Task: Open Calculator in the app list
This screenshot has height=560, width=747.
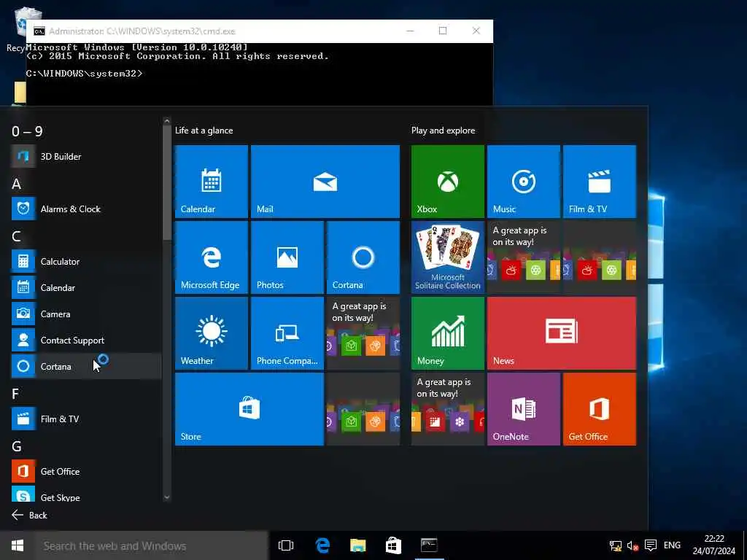Action: 86,262
